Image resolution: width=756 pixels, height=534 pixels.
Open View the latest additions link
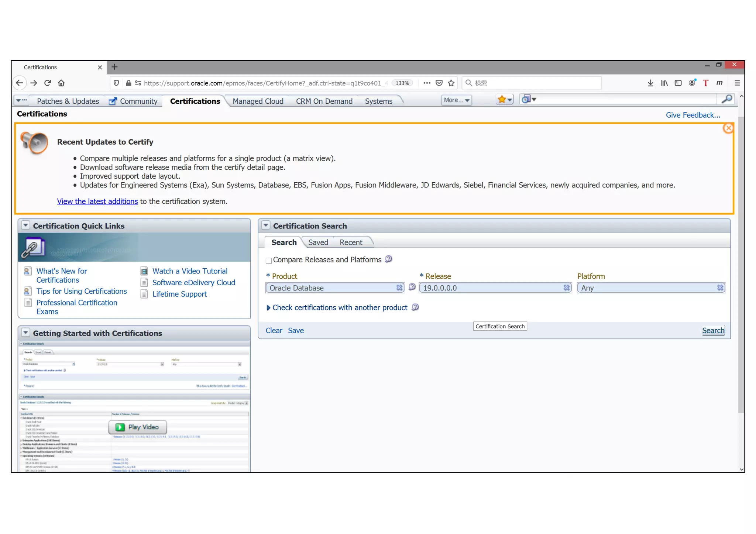click(97, 201)
